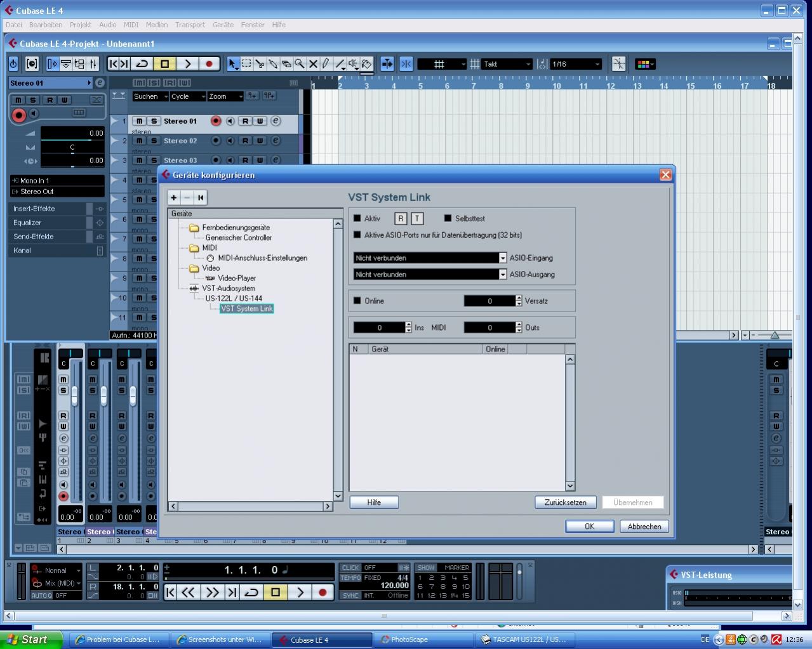The image size is (812, 649).
Task: Toggle Cycle loop in top toolbar
Action: 143,64
